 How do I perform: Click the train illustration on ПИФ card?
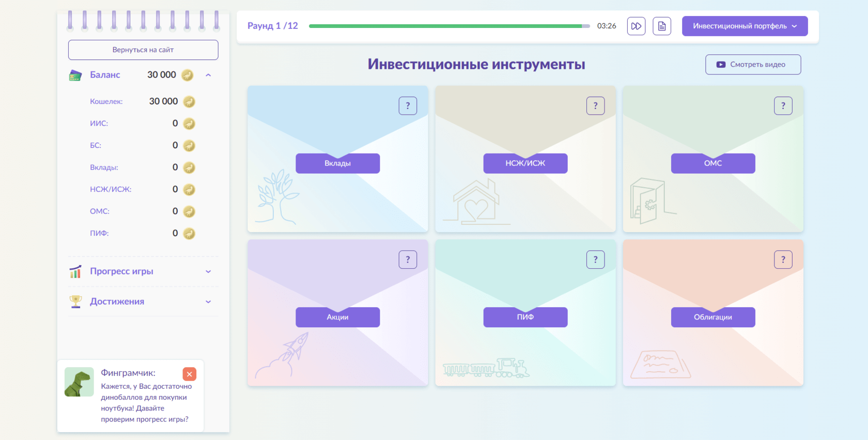click(x=486, y=368)
